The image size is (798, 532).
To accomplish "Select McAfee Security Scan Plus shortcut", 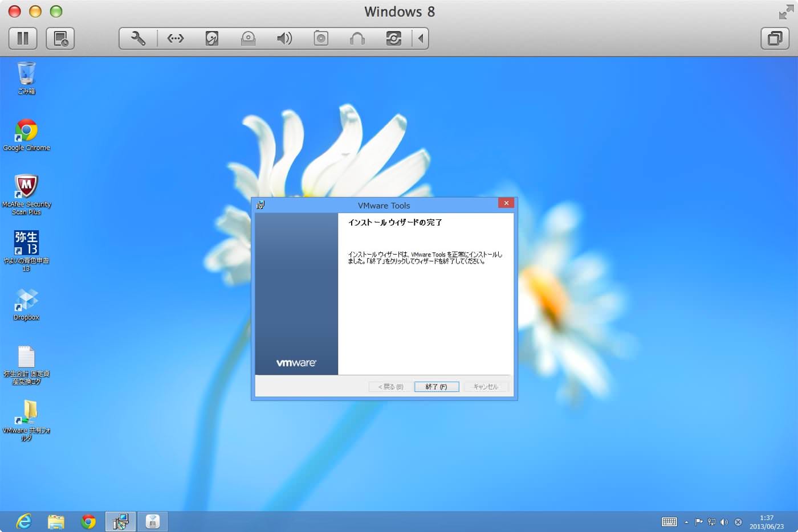I will (26, 195).
